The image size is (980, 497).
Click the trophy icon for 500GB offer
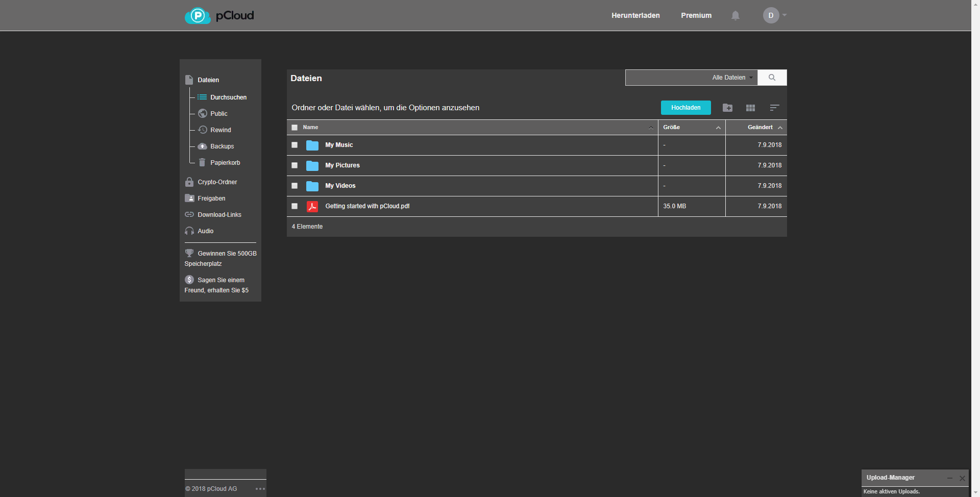[x=189, y=253]
